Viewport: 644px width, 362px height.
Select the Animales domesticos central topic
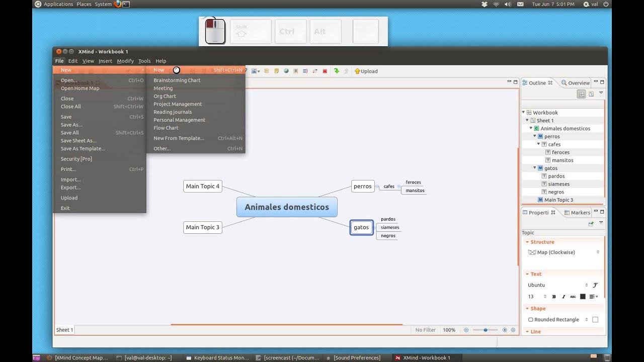287,207
